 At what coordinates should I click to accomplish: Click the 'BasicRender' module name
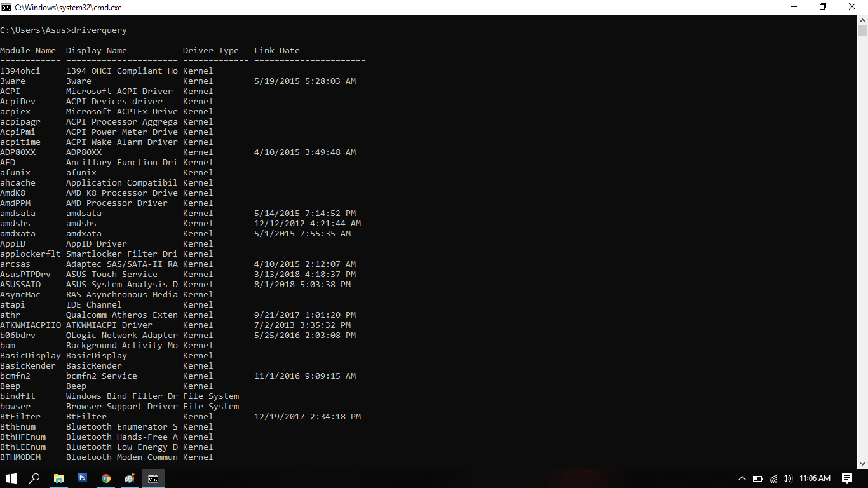coord(28,366)
